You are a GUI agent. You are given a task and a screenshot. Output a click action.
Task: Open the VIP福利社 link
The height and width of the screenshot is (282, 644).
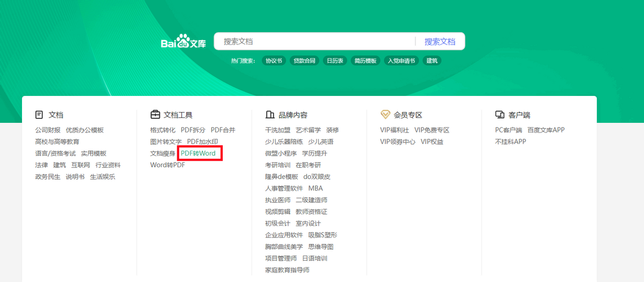[394, 130]
